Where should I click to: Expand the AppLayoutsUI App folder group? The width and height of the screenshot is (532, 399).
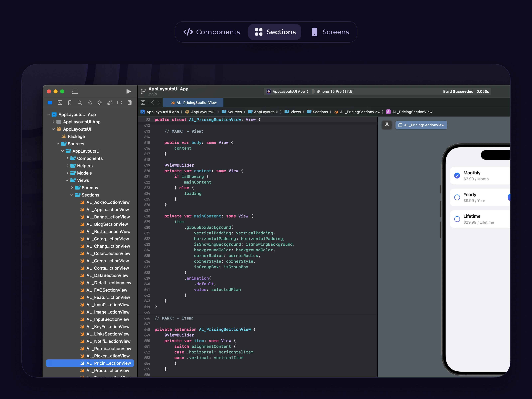tap(53, 122)
